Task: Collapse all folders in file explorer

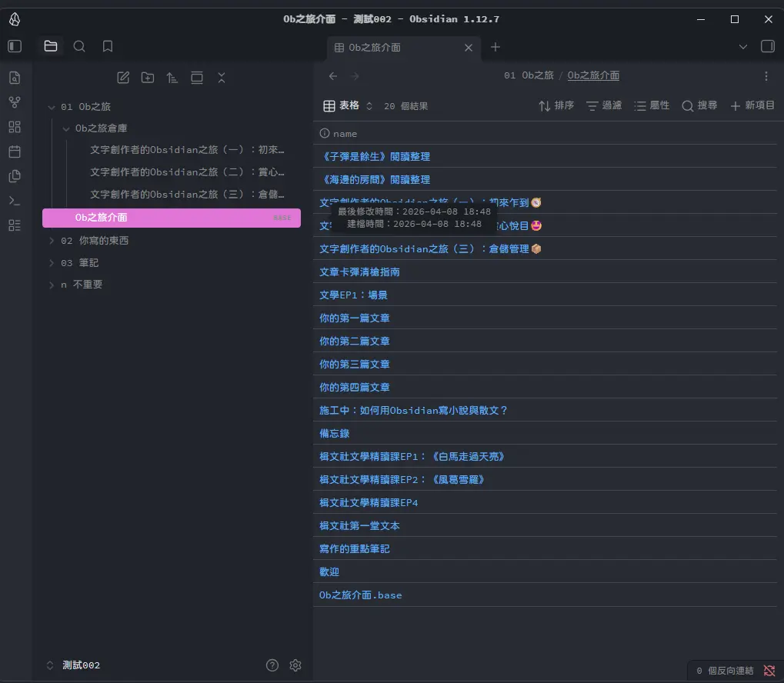Action: [x=222, y=78]
